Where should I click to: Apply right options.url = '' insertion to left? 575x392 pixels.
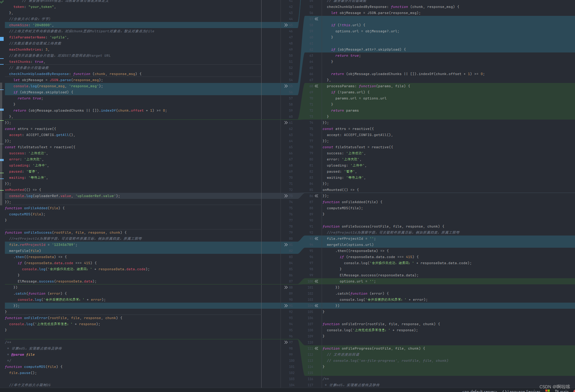pyautogui.click(x=316, y=281)
